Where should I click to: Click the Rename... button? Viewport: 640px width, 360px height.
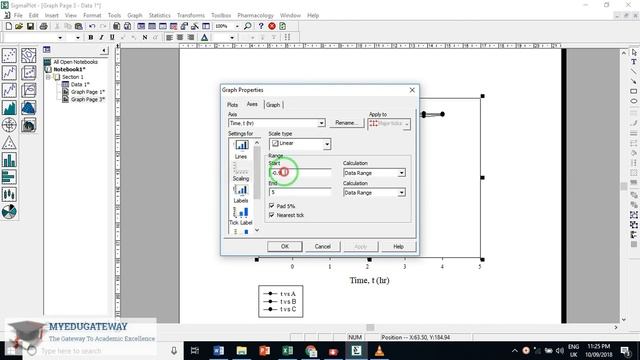click(x=347, y=123)
